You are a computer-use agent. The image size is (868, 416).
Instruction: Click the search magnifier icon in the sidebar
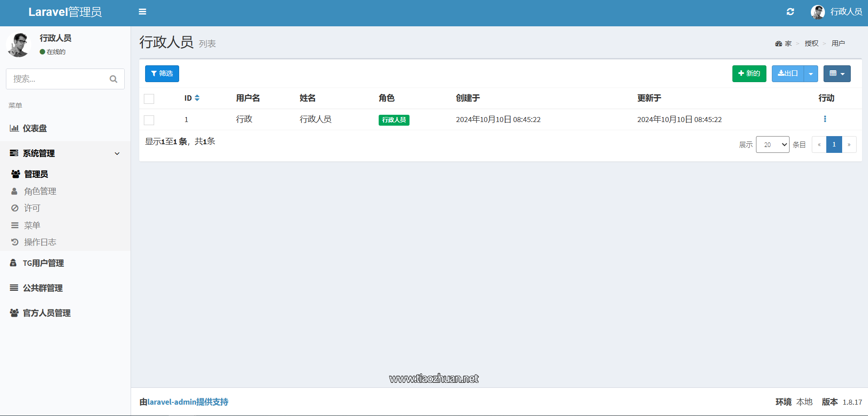(113, 78)
